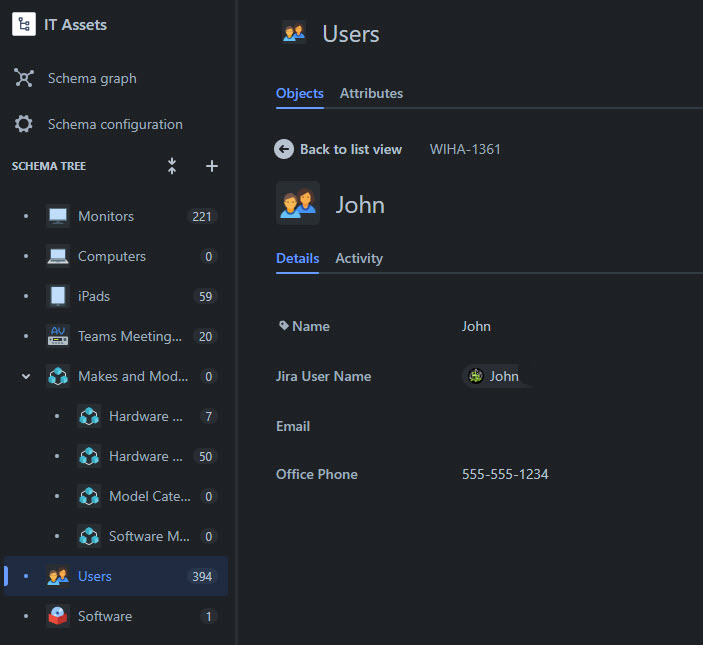The height and width of the screenshot is (645, 703).
Task: Open the Details tab
Action: coord(297,258)
